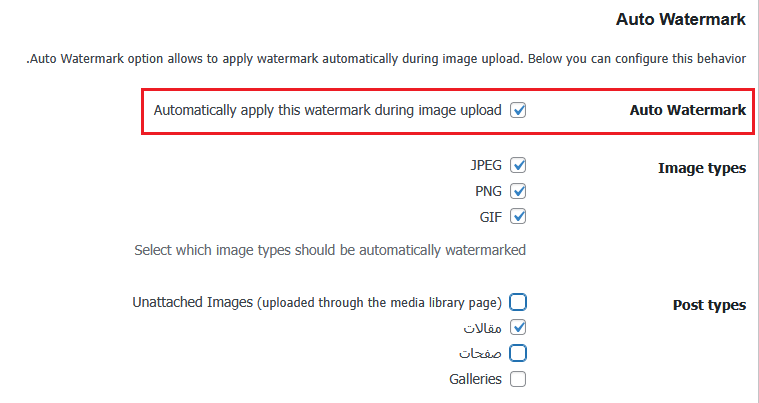Click the 'Automatically apply this watermark' label text

click(327, 110)
